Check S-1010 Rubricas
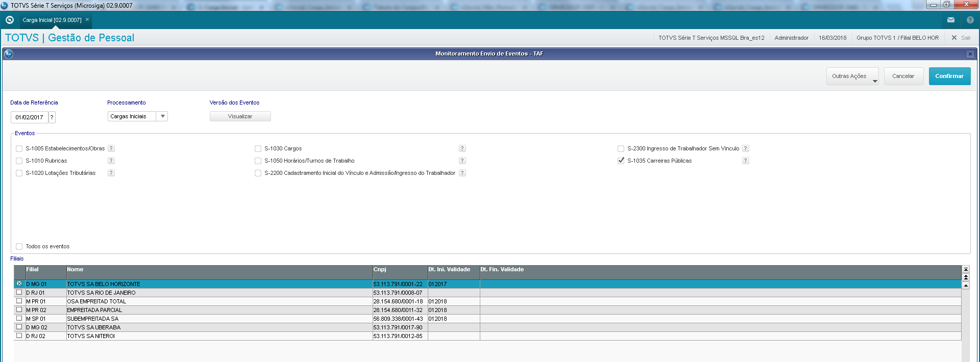The height and width of the screenshot is (362, 980). click(19, 161)
